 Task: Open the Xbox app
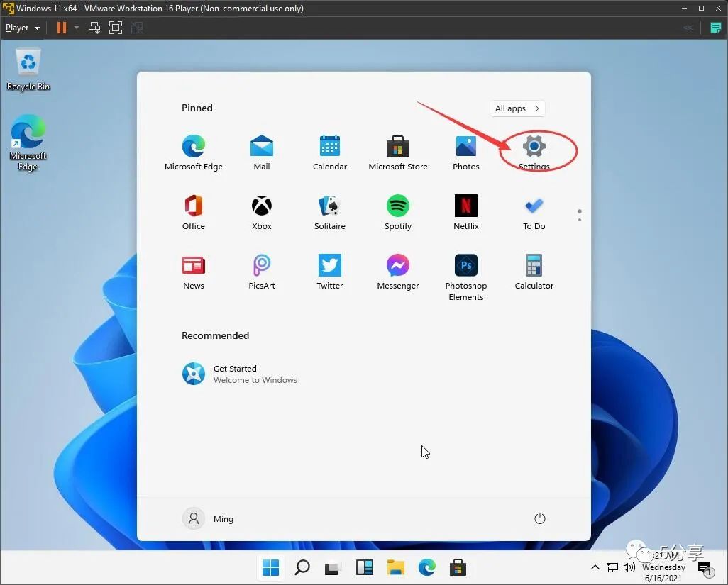tap(261, 213)
